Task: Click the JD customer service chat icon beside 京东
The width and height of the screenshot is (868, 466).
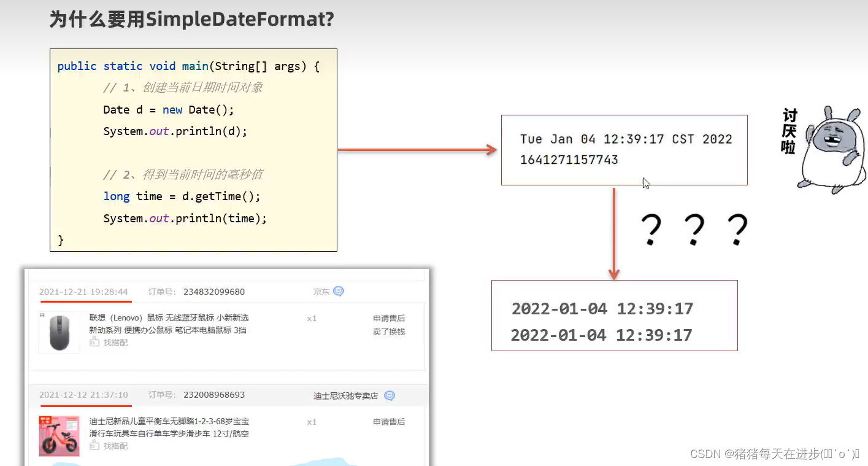Action: [339, 291]
